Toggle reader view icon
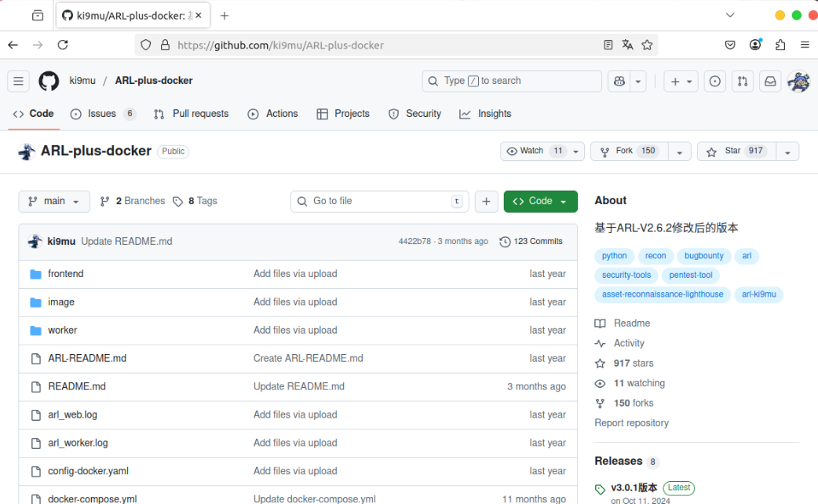The width and height of the screenshot is (818, 504). [x=608, y=45]
